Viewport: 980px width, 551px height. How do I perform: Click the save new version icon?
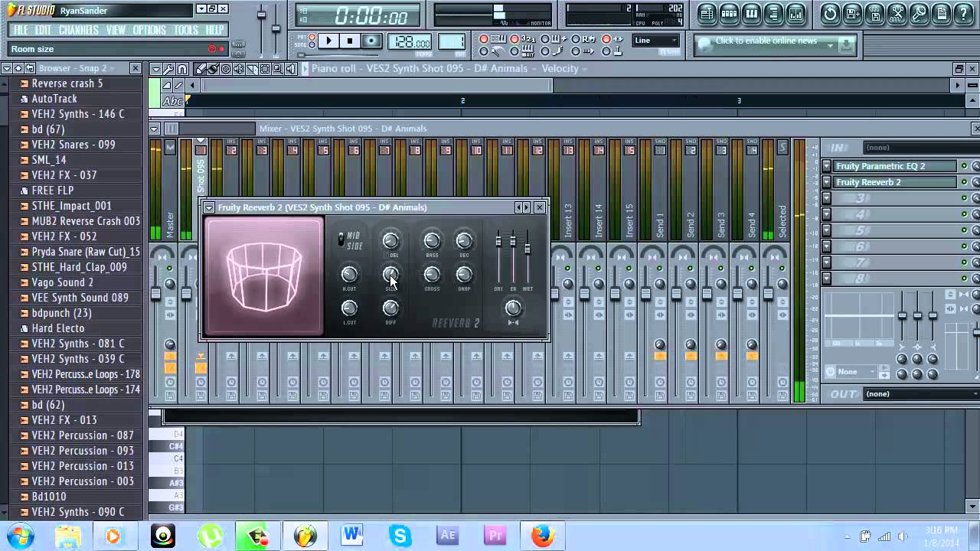coord(852,13)
